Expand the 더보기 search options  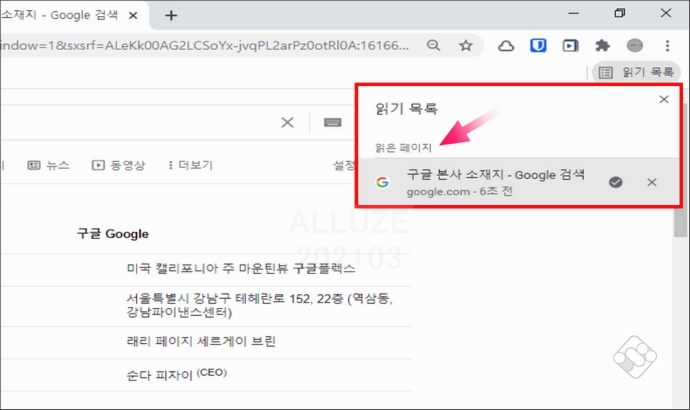pos(190,165)
